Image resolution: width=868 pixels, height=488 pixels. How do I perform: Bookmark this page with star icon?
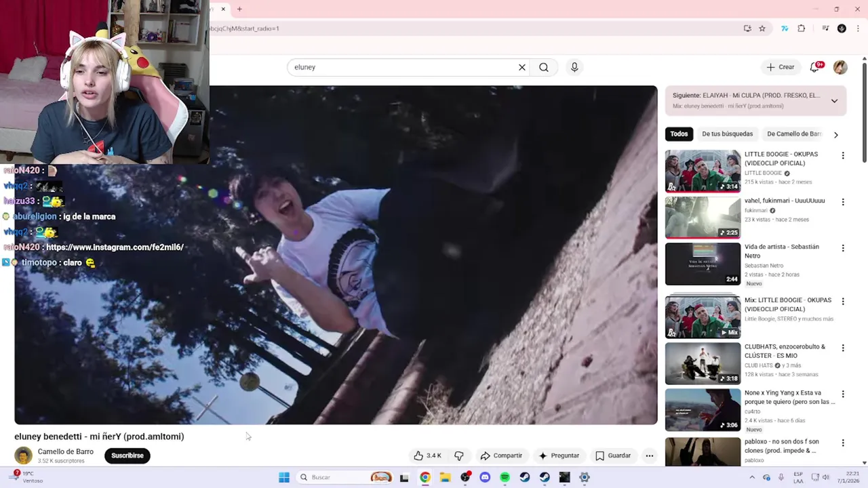point(762,28)
